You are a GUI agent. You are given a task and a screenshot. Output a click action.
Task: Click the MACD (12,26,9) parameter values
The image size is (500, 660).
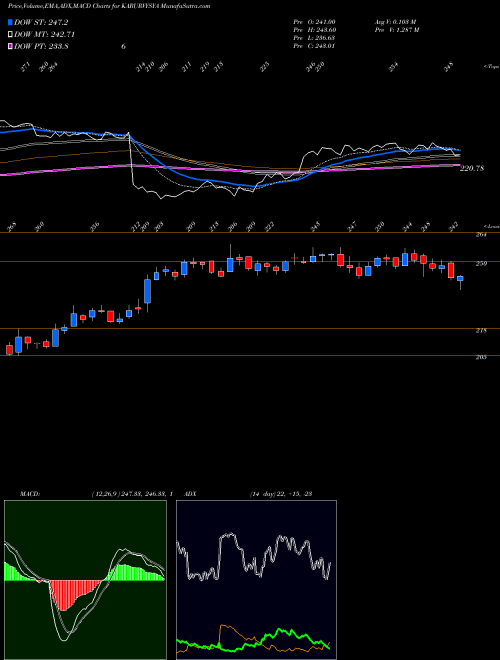click(x=132, y=494)
